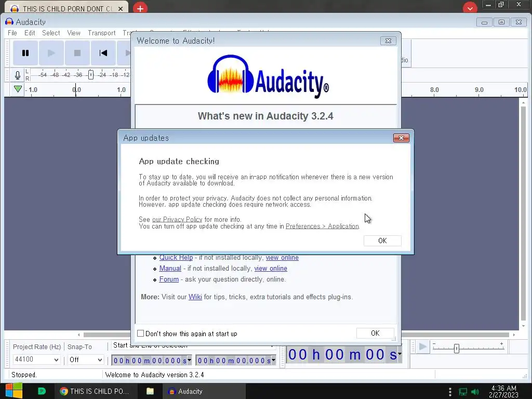Open the View menu

[x=74, y=33]
